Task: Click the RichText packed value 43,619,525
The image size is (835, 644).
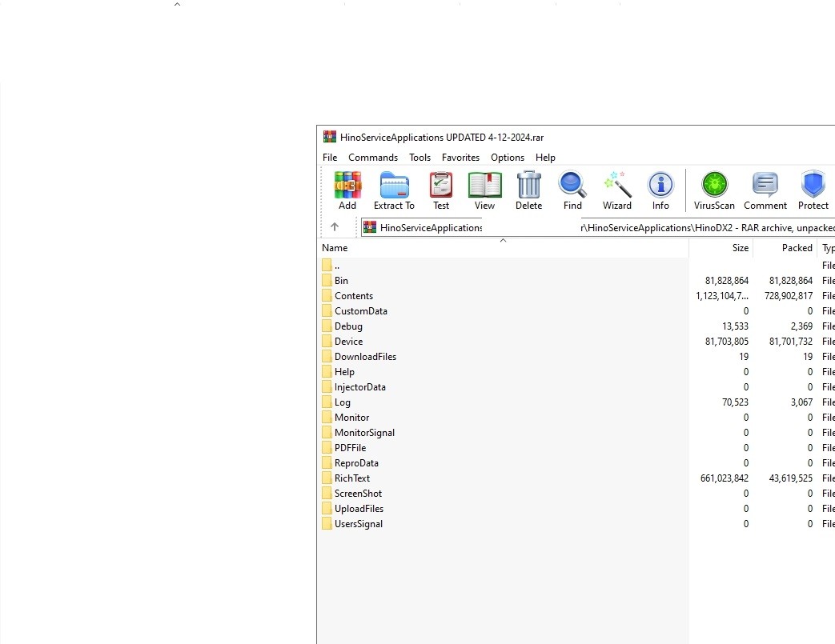Action: [791, 478]
